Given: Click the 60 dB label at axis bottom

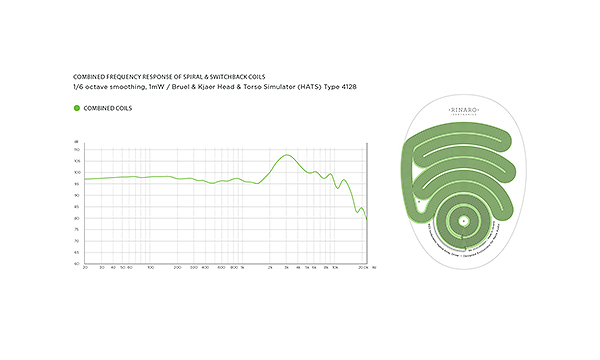Looking at the screenshot, I should pyautogui.click(x=77, y=264).
